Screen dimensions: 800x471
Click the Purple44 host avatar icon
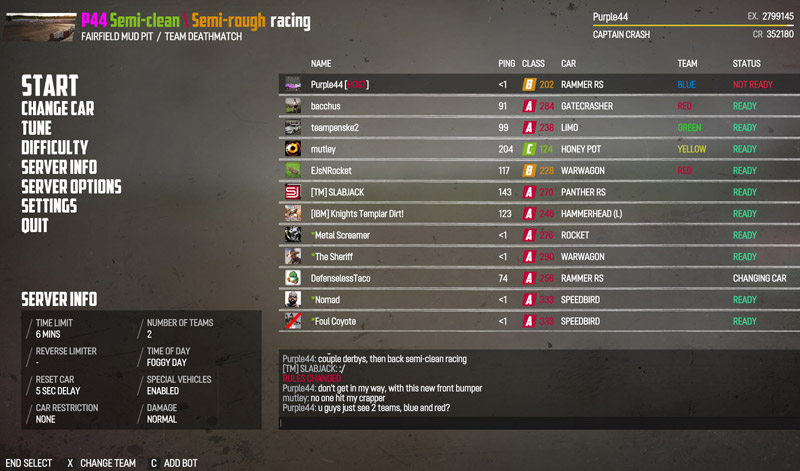coord(293,84)
